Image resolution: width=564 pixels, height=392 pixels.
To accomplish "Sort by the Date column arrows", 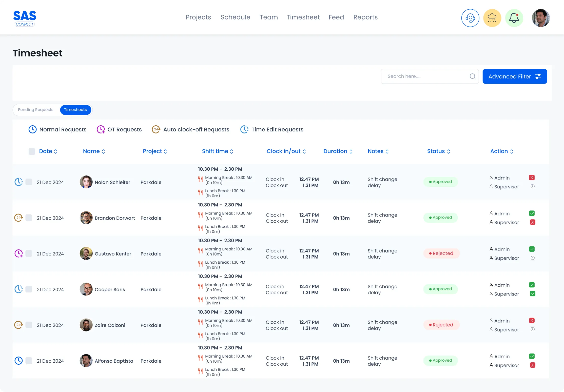I will [x=56, y=151].
